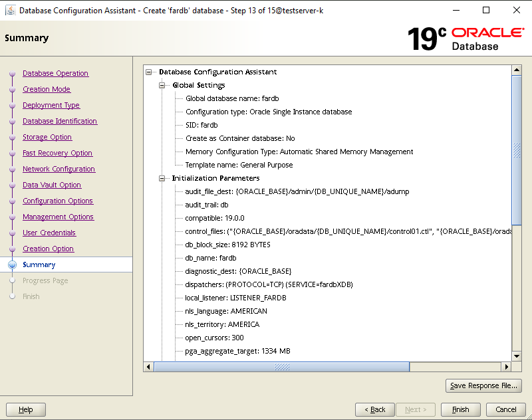
Task: Select the 'SID: fardb' row
Action: [x=201, y=125]
